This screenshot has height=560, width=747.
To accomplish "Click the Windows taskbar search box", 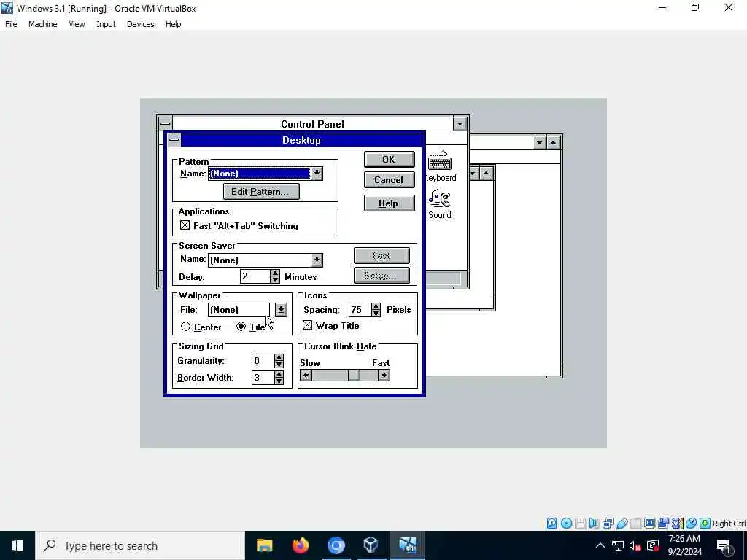I will (141, 545).
